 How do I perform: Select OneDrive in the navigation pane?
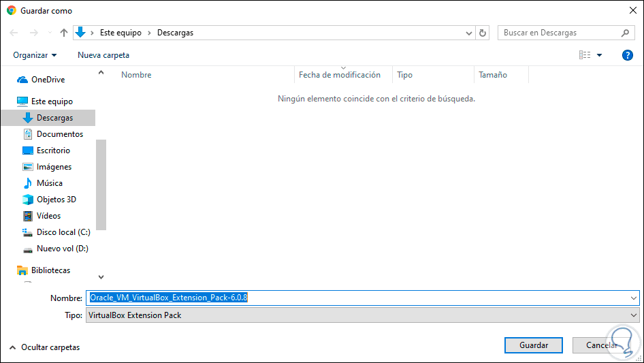click(x=40, y=80)
